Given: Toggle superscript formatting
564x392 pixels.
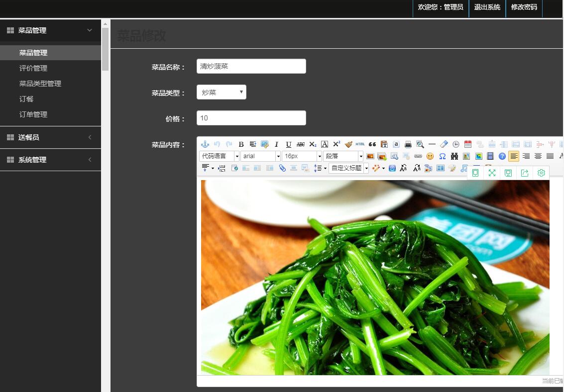Looking at the screenshot, I should (337, 144).
